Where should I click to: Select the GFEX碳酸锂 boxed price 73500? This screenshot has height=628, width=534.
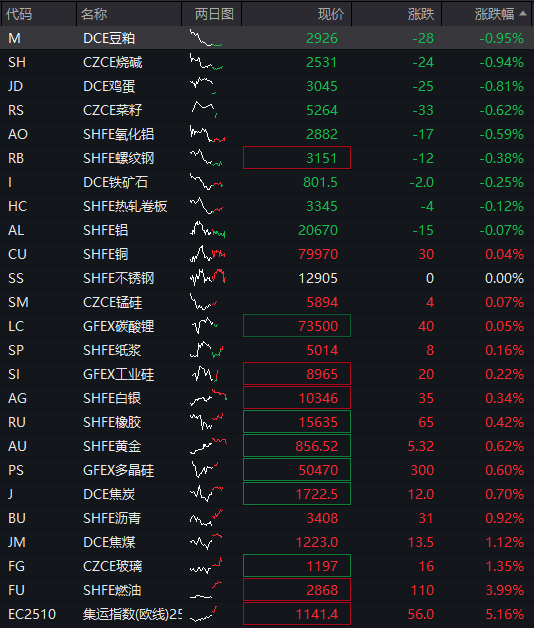coord(297,326)
